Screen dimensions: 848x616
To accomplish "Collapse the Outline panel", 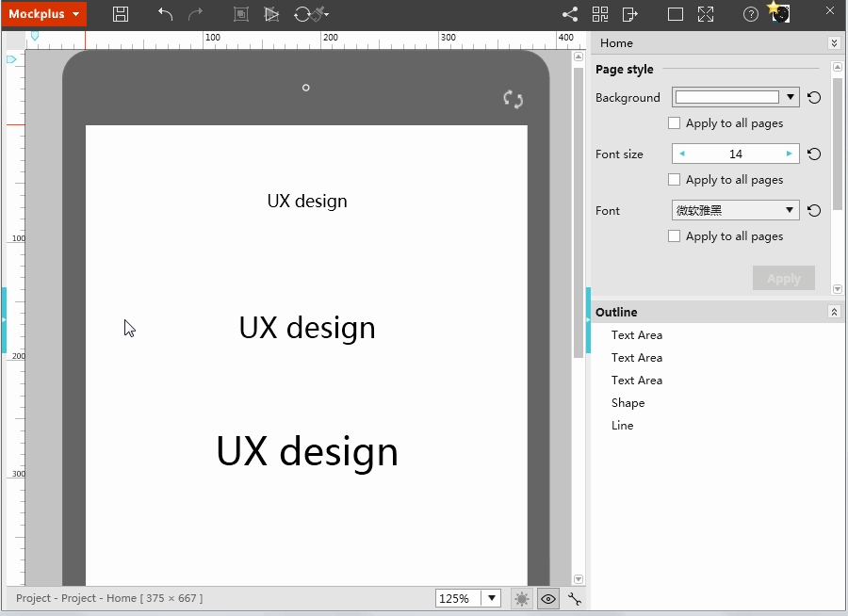I will 834,312.
